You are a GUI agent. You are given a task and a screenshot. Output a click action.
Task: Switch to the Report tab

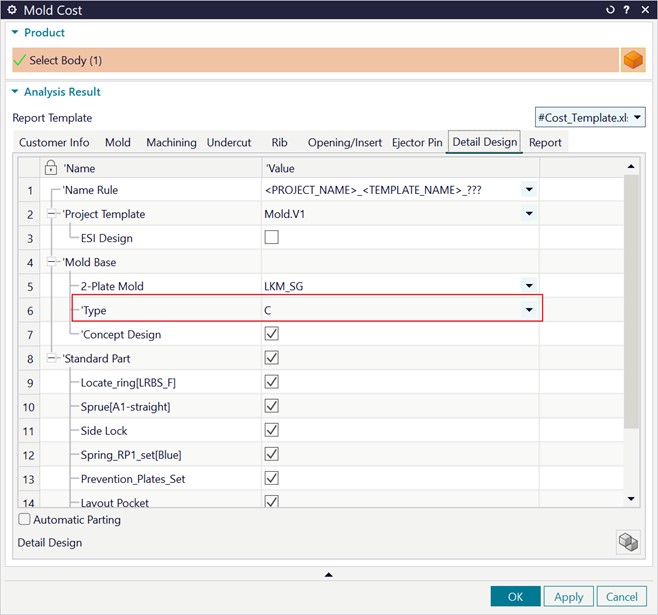(x=545, y=143)
